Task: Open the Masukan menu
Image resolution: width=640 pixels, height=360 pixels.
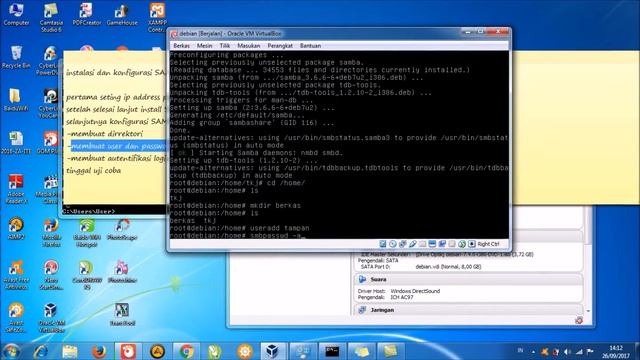Action: [x=249, y=46]
